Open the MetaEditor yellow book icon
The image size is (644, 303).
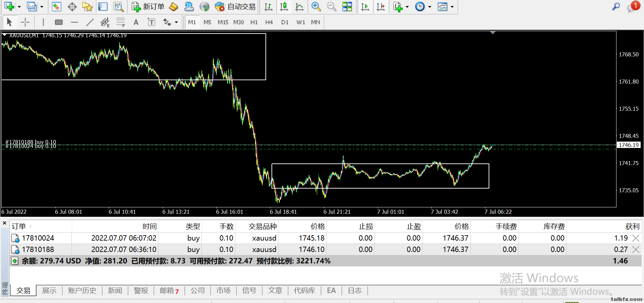[x=174, y=6]
